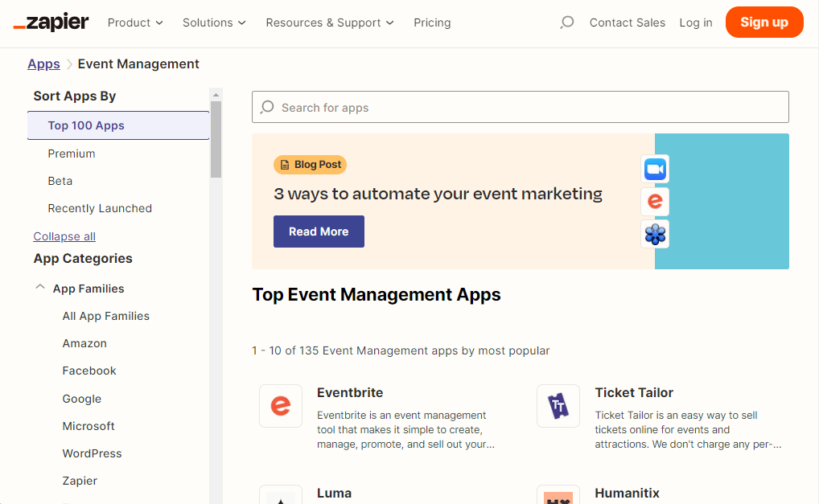Click the Ticket Tailor app icon
This screenshot has height=504, width=819.
point(558,405)
